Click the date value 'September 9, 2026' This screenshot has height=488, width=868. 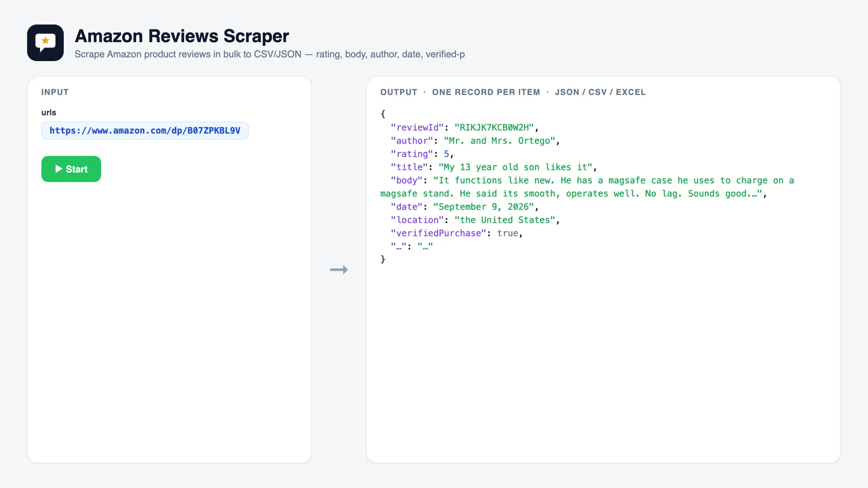pyautogui.click(x=483, y=207)
